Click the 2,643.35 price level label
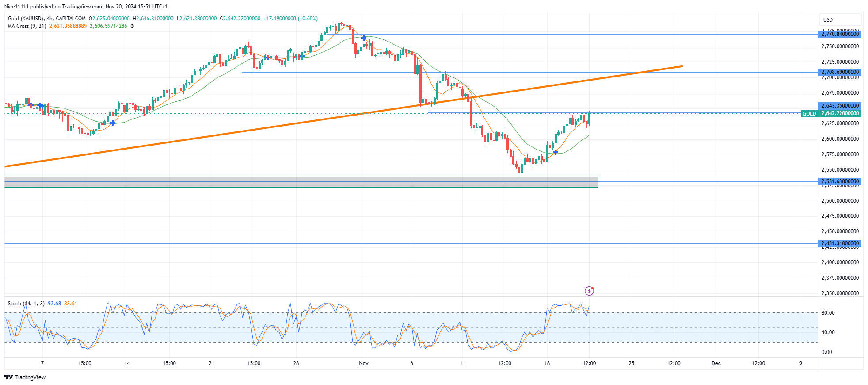This screenshot has height=385, width=868. 840,106
